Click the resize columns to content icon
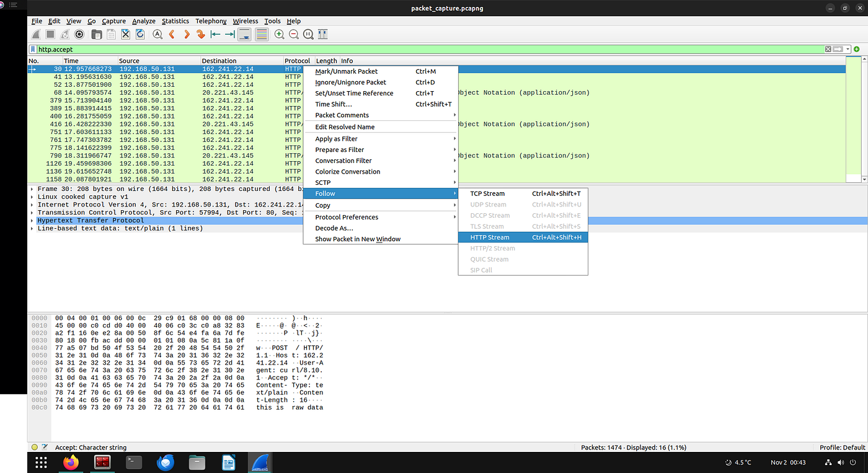This screenshot has height=473, width=868. click(x=322, y=35)
